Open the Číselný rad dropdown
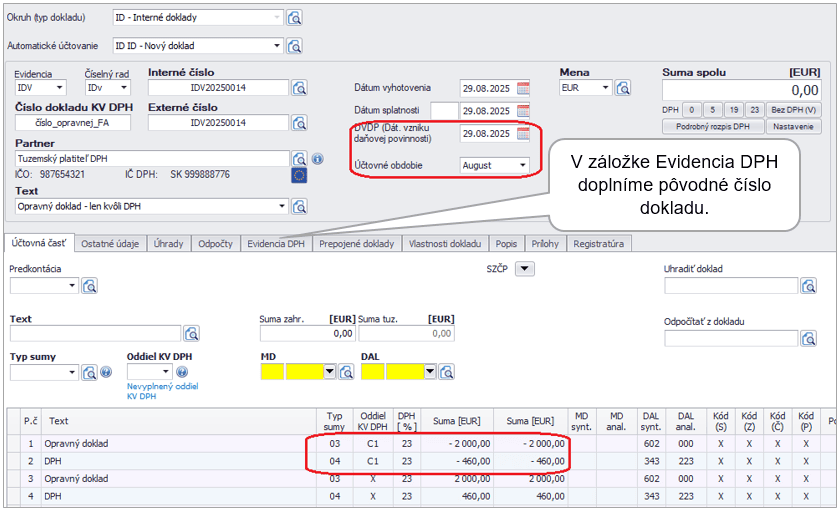The width and height of the screenshot is (840, 511). pyautogui.click(x=124, y=88)
